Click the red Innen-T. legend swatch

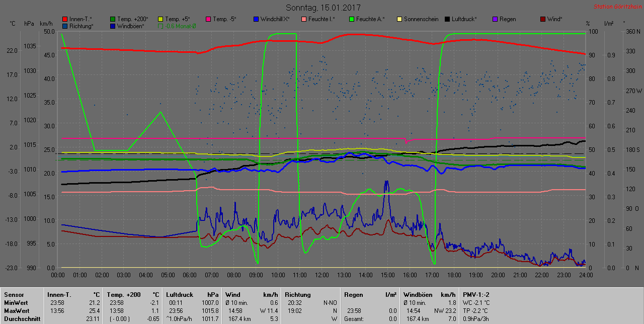point(65,19)
